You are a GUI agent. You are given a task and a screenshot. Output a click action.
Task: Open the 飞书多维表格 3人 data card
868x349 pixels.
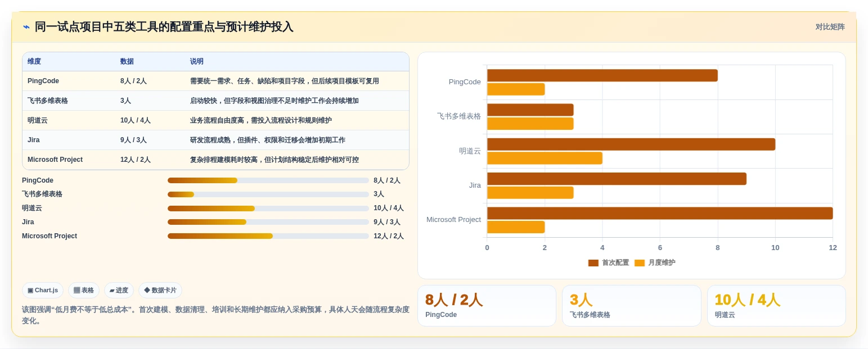(x=632, y=306)
